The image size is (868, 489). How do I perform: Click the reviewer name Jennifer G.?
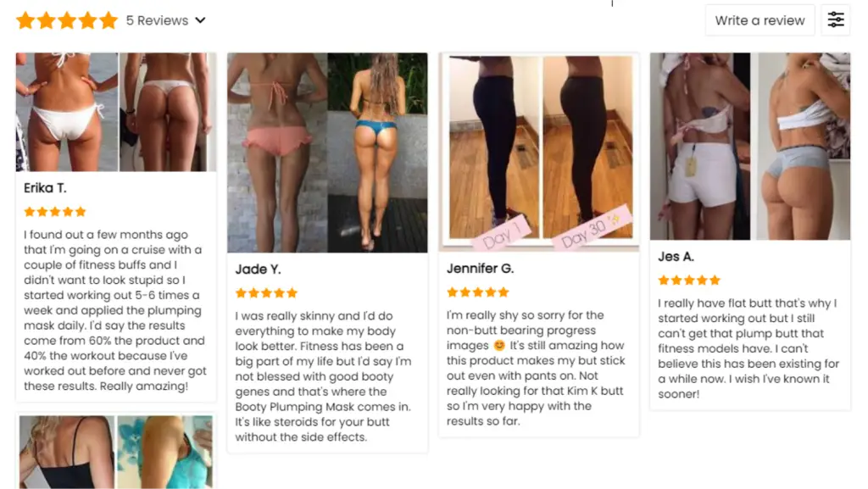pos(480,269)
